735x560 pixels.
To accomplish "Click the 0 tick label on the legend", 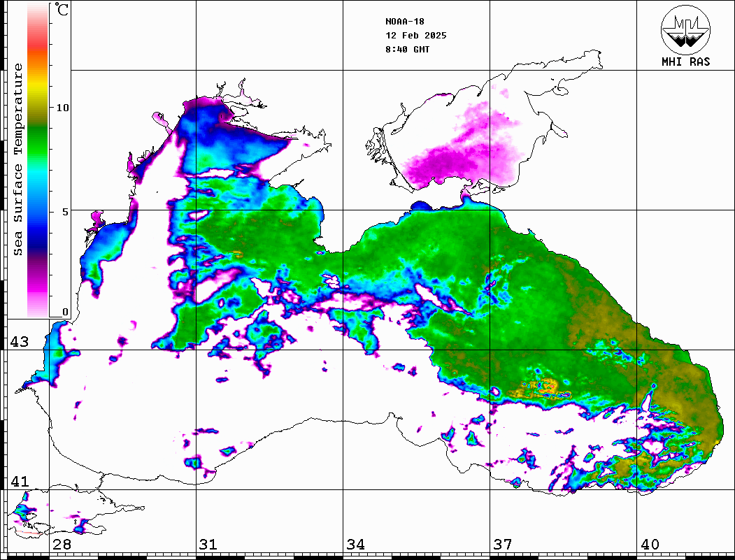I will 65,312.
